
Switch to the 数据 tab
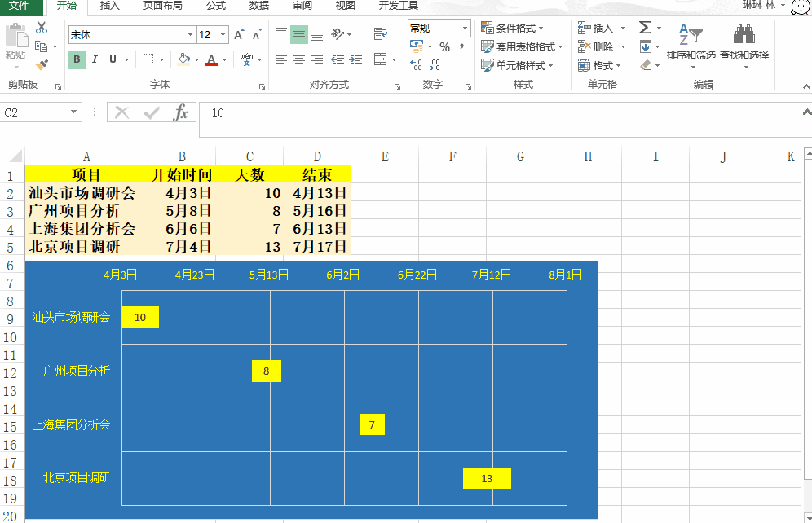[x=259, y=6]
